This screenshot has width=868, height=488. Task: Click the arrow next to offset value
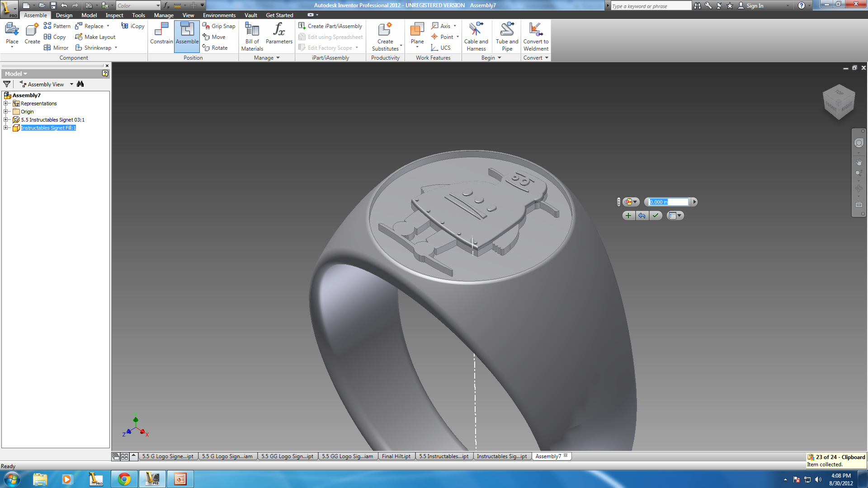[x=694, y=202]
